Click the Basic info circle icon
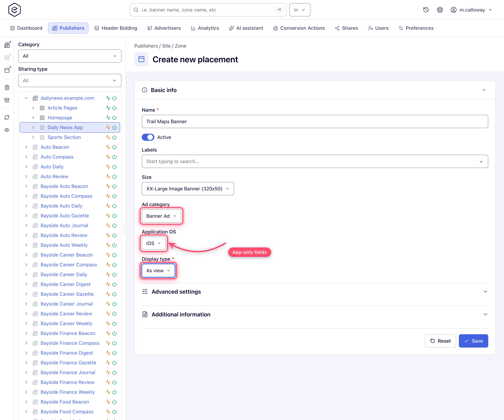This screenshot has width=504, height=420. pyautogui.click(x=145, y=90)
